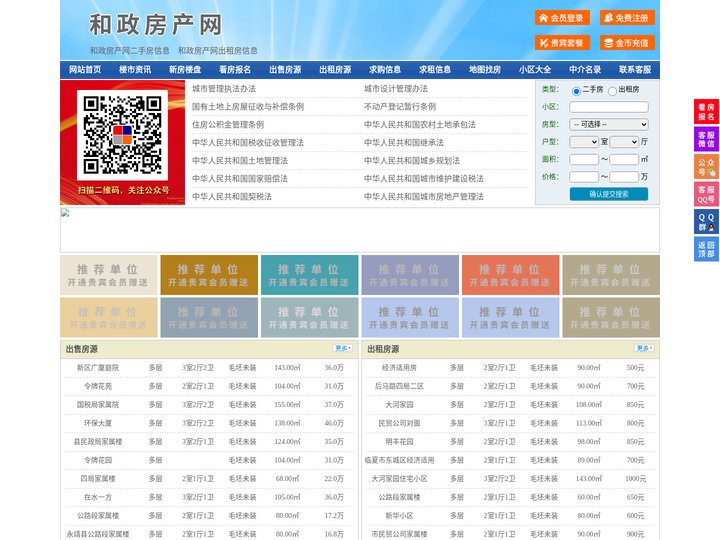Image resolution: width=720 pixels, height=540 pixels.
Task: Open 城市管理执法办法 article link
Action: (x=224, y=89)
